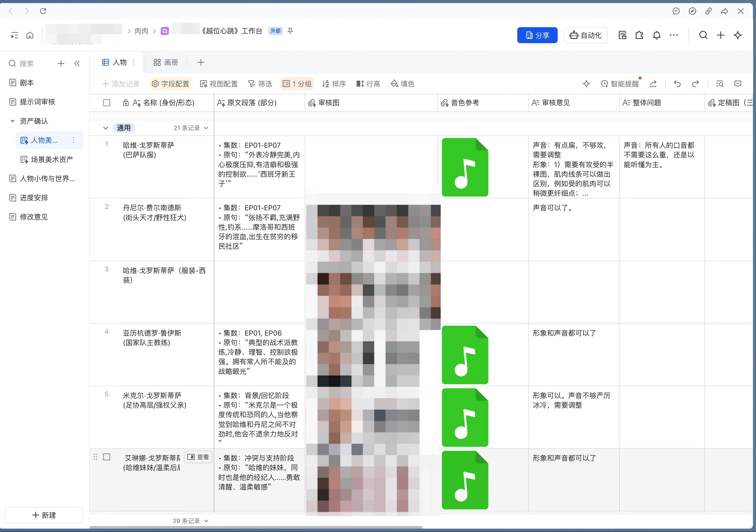Switch to the 画册 view tab
Screen dimensions: 756x532
coord(166,62)
